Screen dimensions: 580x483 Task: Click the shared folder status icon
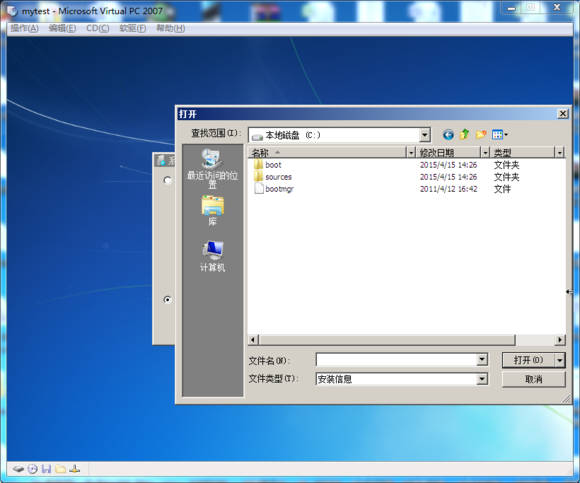click(60, 469)
